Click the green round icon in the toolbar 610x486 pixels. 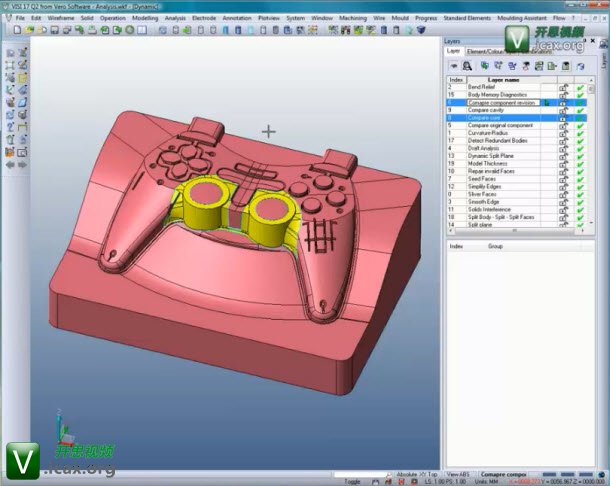[130, 30]
